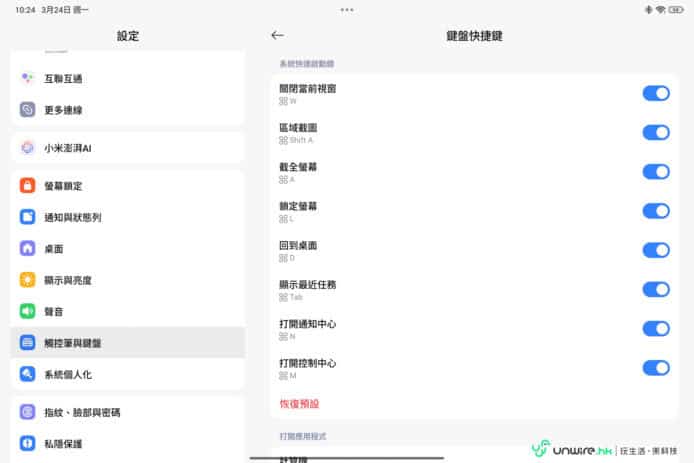Select the 螢幕鎖定 lock icon

[x=28, y=186]
